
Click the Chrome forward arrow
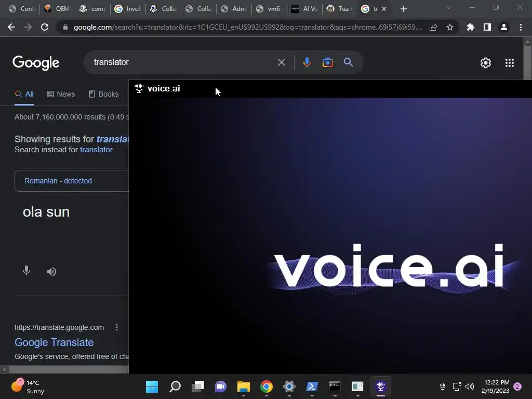[28, 27]
